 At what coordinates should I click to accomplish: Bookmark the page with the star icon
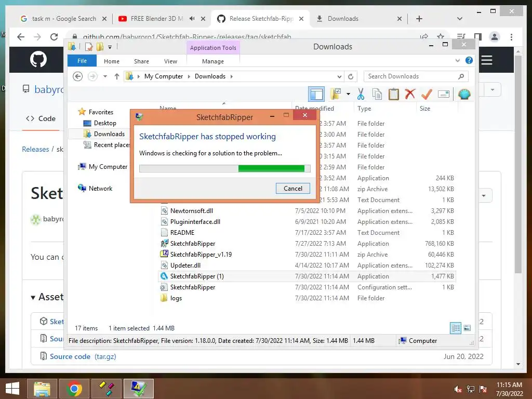pos(441,36)
